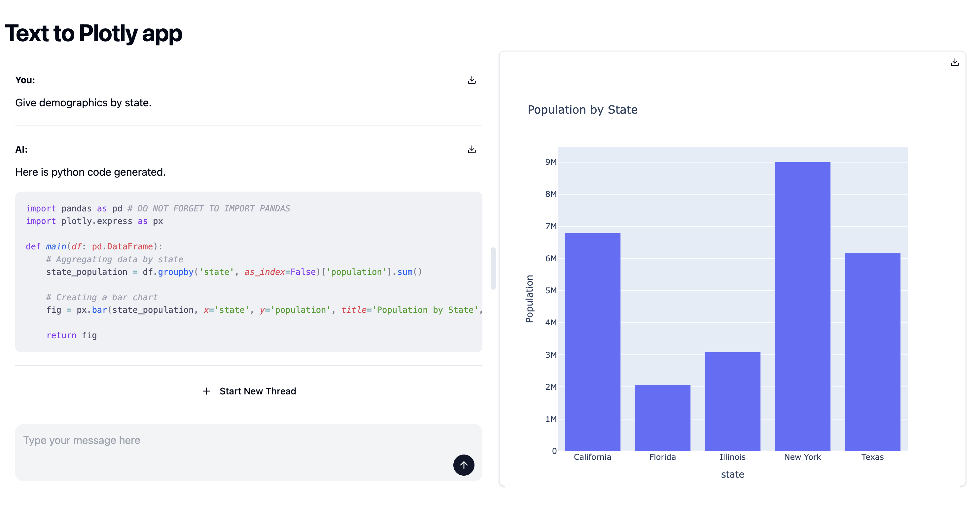Grab the divider handle between chat and chart
The width and height of the screenshot is (980, 512).
coord(493,268)
